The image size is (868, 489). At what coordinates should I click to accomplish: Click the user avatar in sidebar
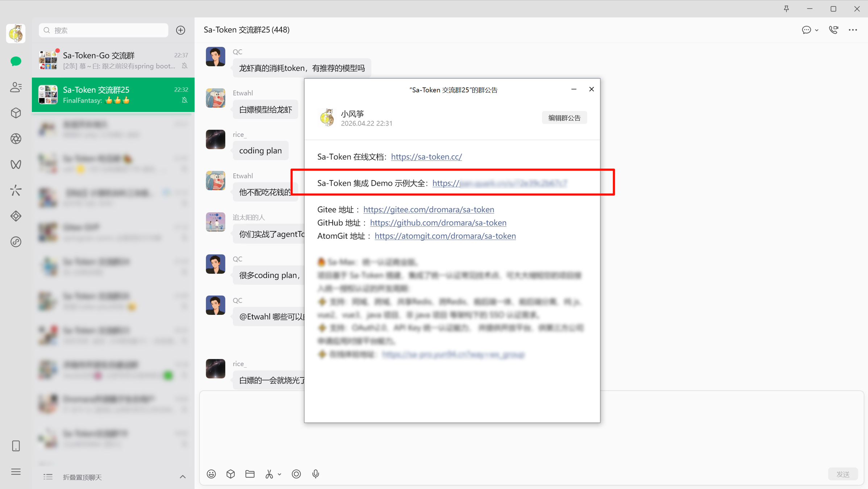(x=16, y=33)
